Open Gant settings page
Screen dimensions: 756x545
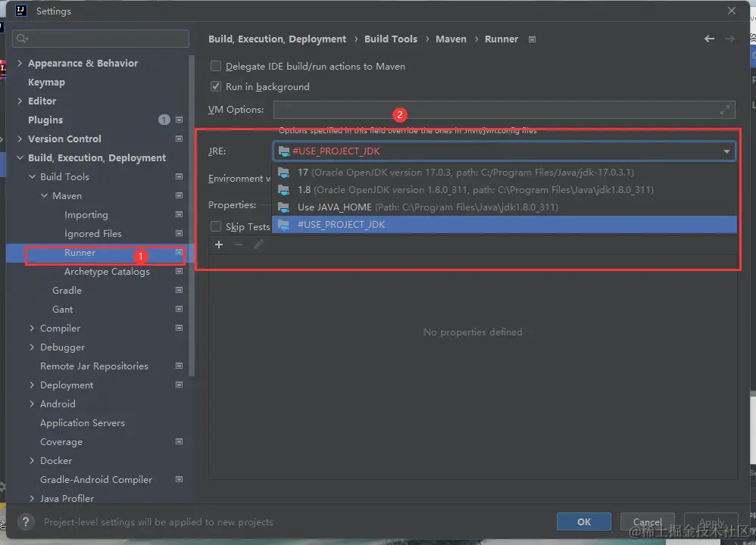tap(63, 309)
